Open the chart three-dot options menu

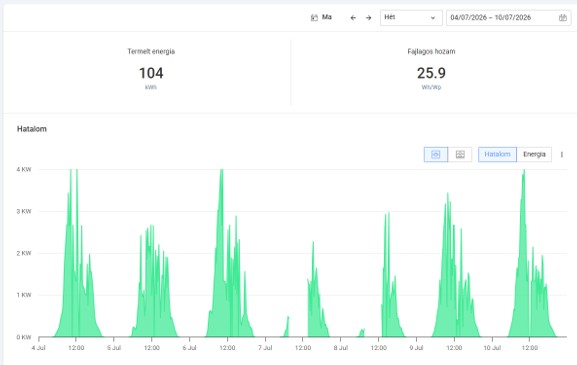click(562, 155)
